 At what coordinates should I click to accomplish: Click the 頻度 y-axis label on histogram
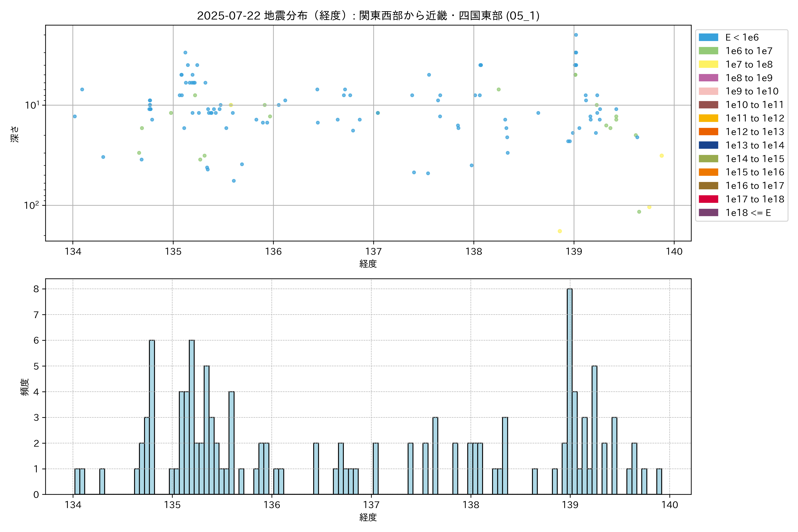(x=25, y=387)
